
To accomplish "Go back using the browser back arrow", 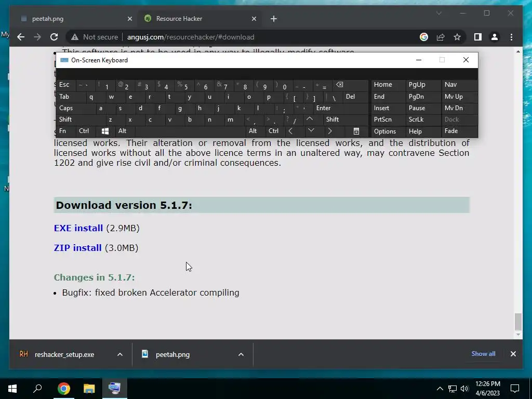I will pyautogui.click(x=21, y=37).
